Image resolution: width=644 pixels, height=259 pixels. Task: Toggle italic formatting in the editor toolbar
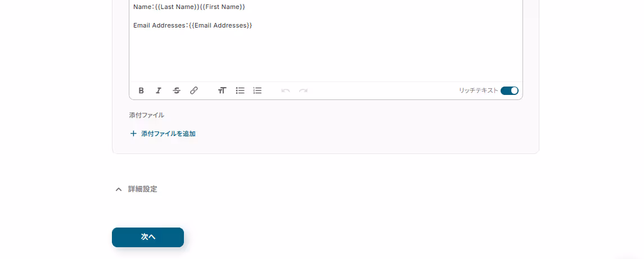coord(159,90)
